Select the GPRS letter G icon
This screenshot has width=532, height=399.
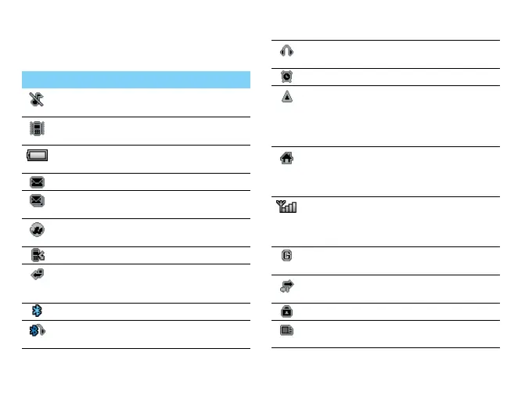(x=286, y=256)
